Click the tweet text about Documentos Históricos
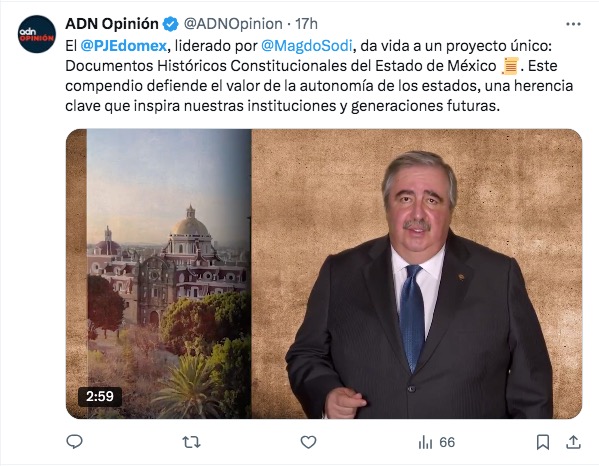This screenshot has height=466, width=599. [319, 76]
